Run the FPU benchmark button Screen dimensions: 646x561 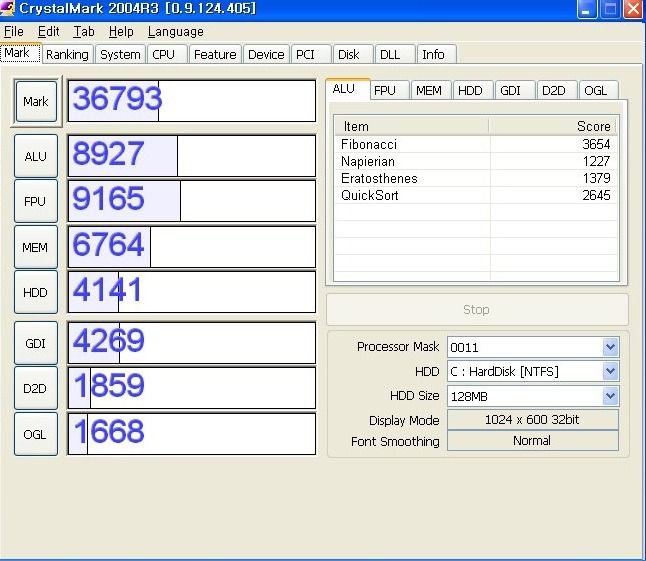click(36, 201)
